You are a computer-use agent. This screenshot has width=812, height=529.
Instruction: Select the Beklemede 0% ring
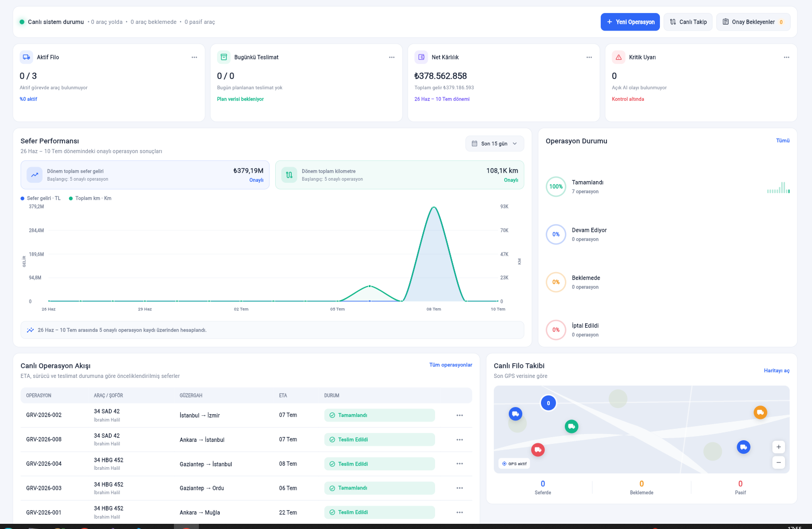[x=556, y=282]
